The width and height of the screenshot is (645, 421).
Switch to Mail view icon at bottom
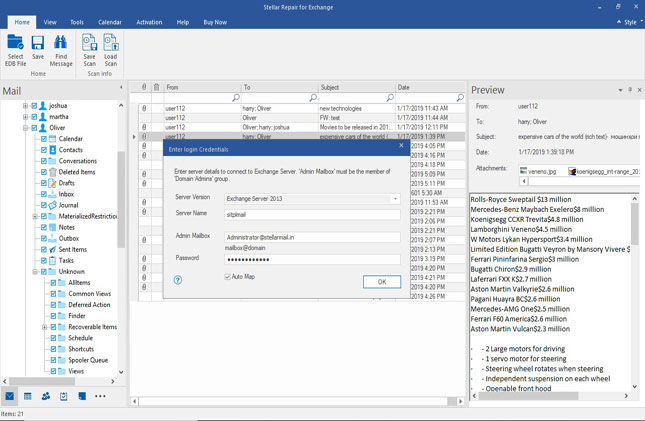(x=10, y=396)
